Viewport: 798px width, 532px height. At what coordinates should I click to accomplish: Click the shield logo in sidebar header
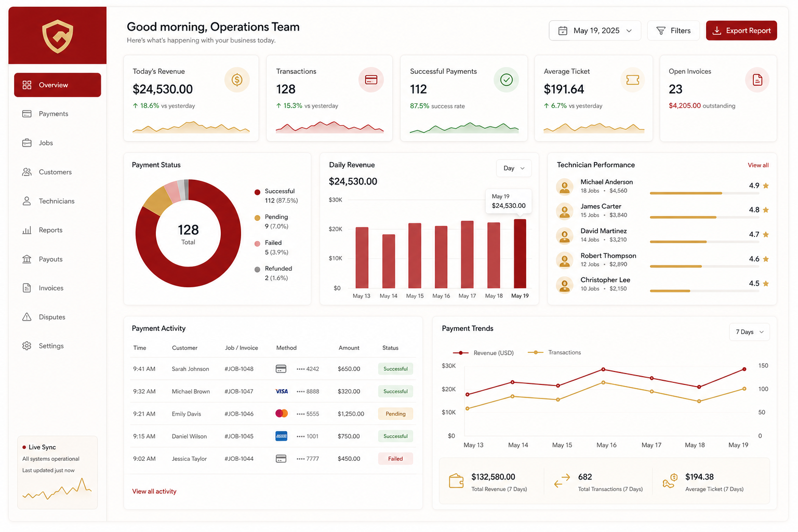tap(58, 36)
